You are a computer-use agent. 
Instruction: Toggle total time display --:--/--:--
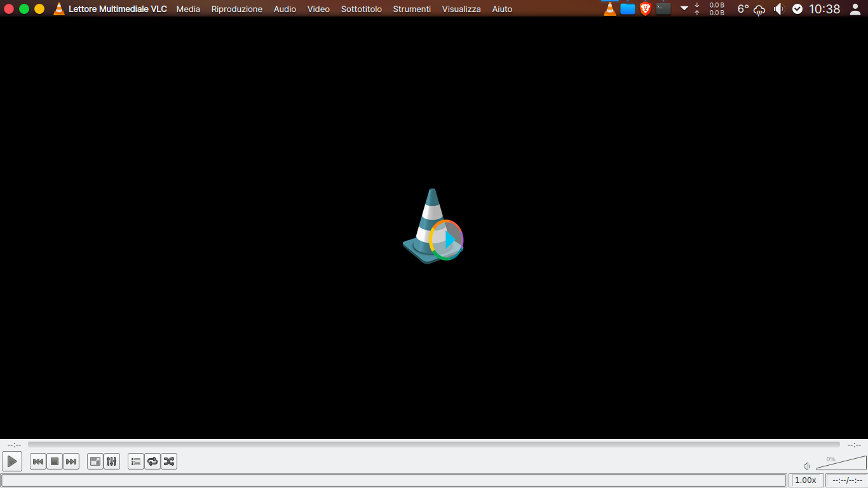click(x=847, y=480)
